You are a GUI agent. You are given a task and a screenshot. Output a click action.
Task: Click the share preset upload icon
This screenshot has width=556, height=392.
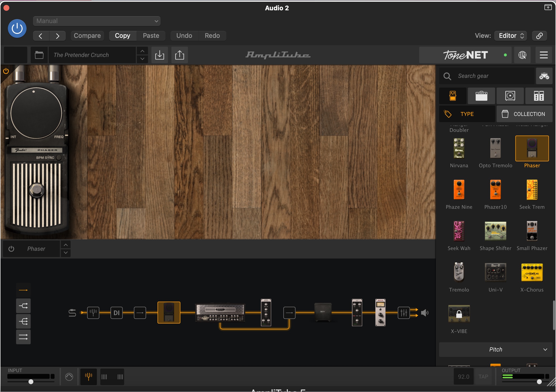coord(180,55)
